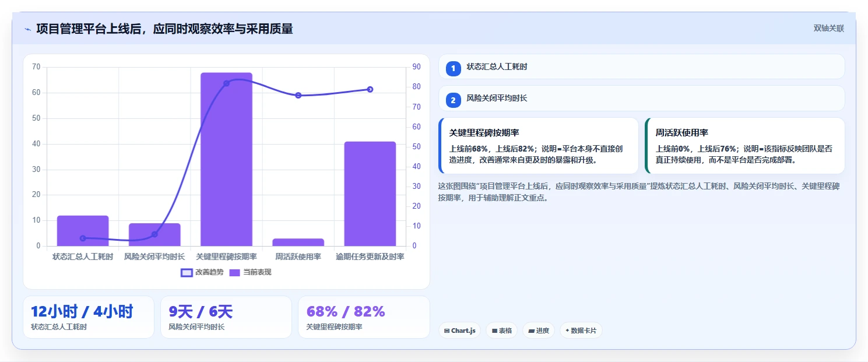This screenshot has height=362, width=868.
Task: Click the description paragraph starting 这张图围绕
Action: [639, 192]
